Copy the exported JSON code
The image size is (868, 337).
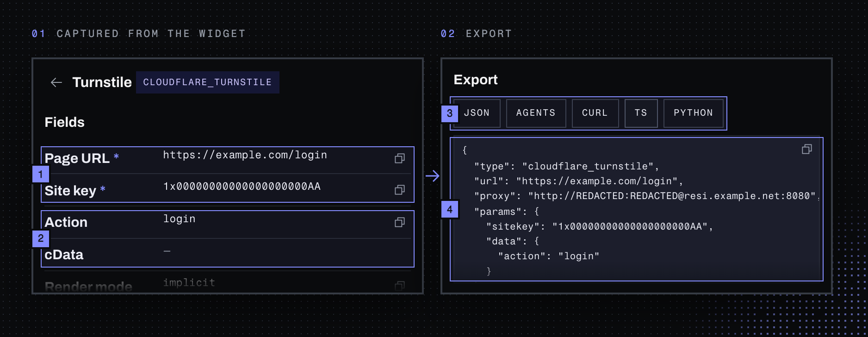tap(807, 149)
